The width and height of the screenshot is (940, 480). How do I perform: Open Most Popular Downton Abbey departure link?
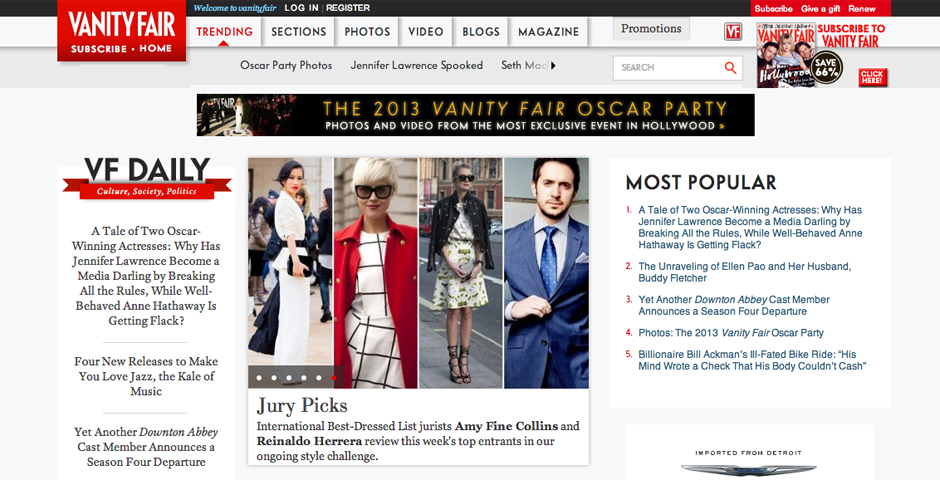(734, 305)
